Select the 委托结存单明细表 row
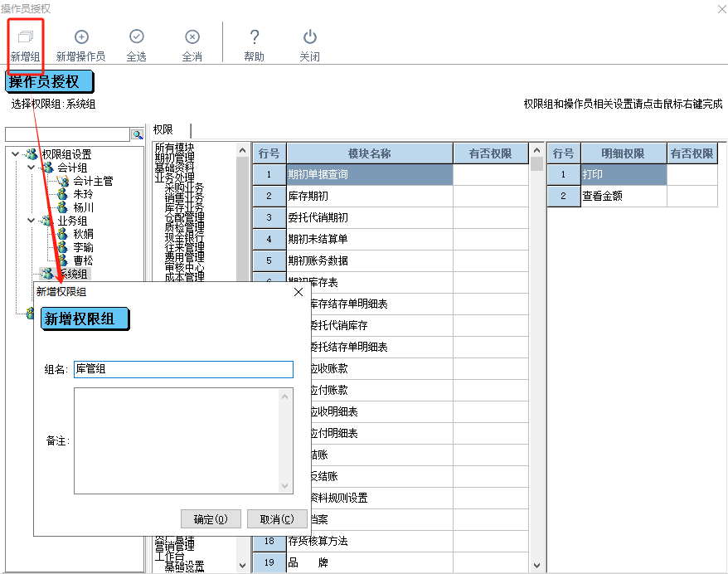Viewport: 728px width, 574px height. tap(381, 347)
